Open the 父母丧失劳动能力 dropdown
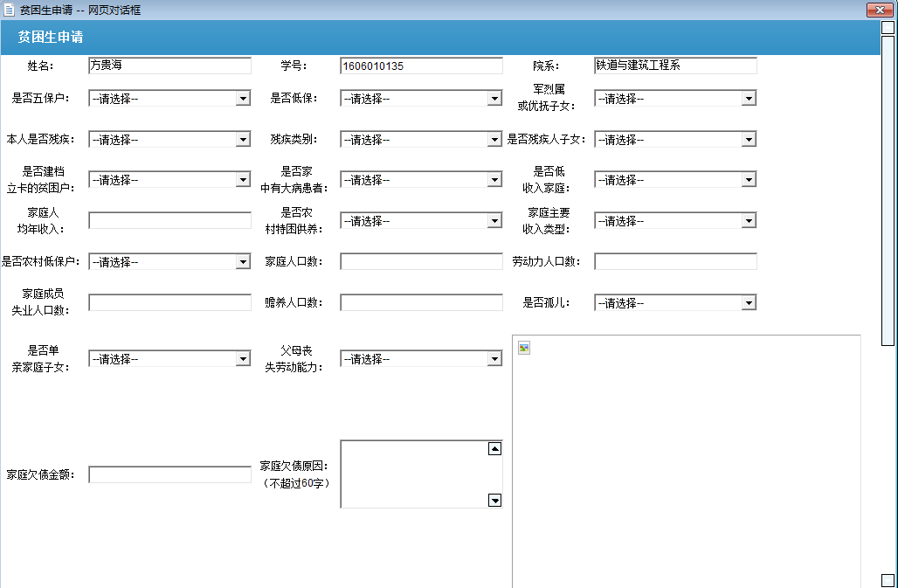This screenshot has width=898, height=588. tap(421, 359)
